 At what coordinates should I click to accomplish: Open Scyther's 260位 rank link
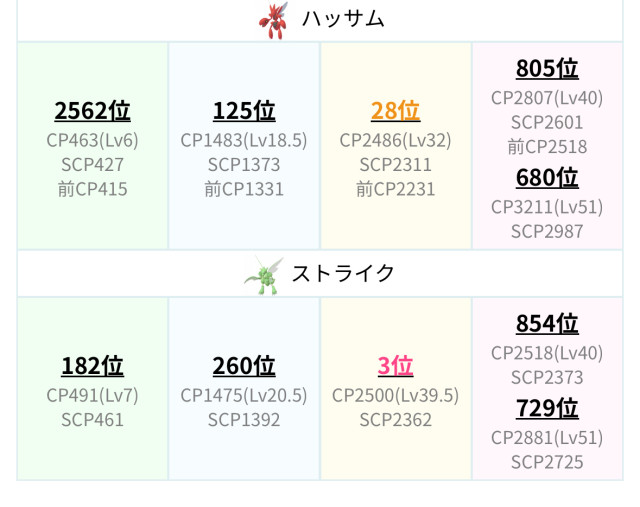(x=244, y=366)
